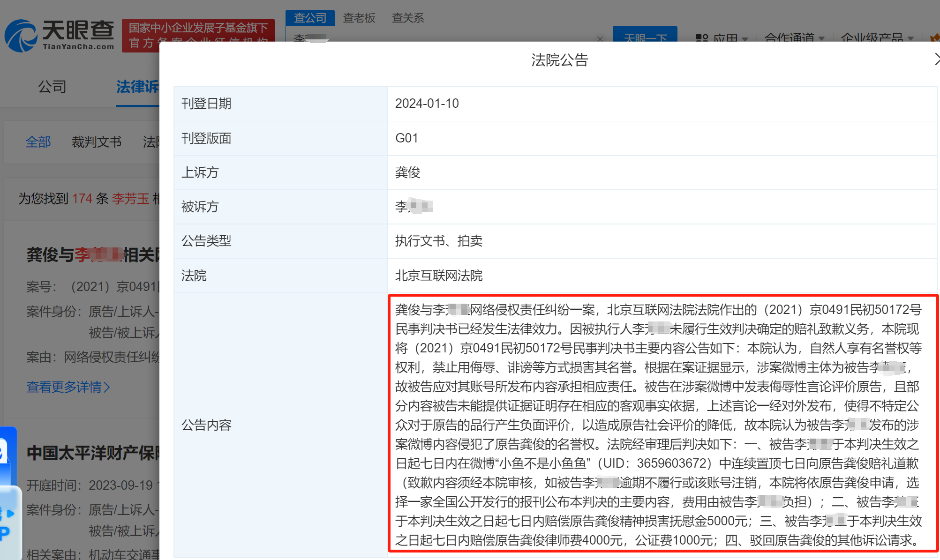Filter by 裁判文书 category
Image resolution: width=940 pixels, height=560 pixels.
(97, 142)
